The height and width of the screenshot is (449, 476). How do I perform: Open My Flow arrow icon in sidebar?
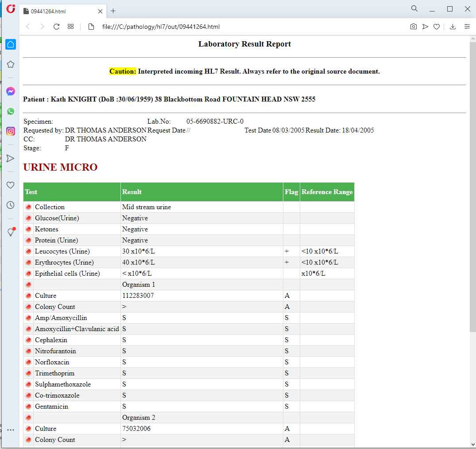click(10, 158)
